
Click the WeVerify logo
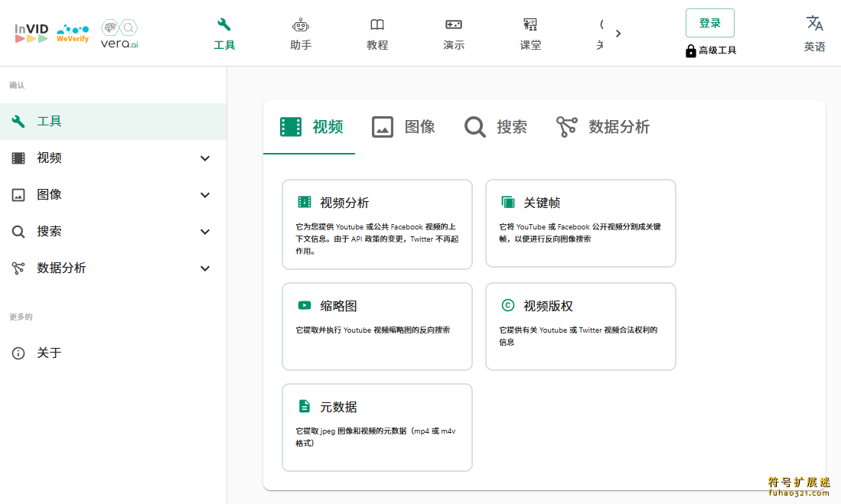pos(73,33)
